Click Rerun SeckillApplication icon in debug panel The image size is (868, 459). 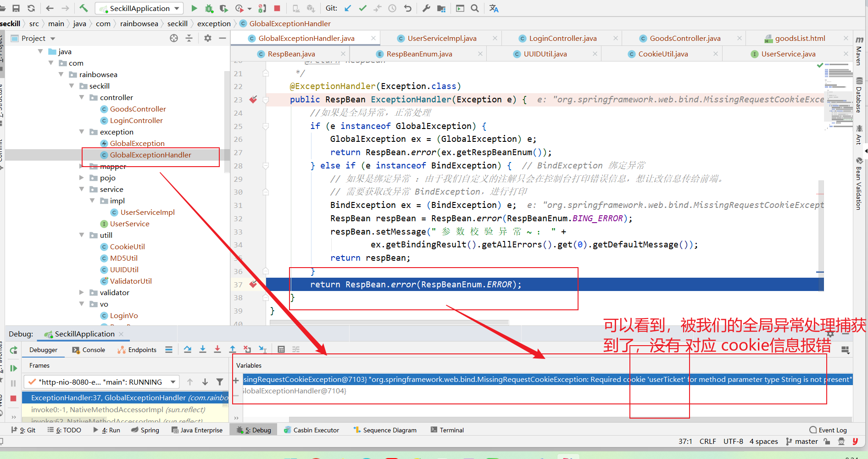[13, 350]
